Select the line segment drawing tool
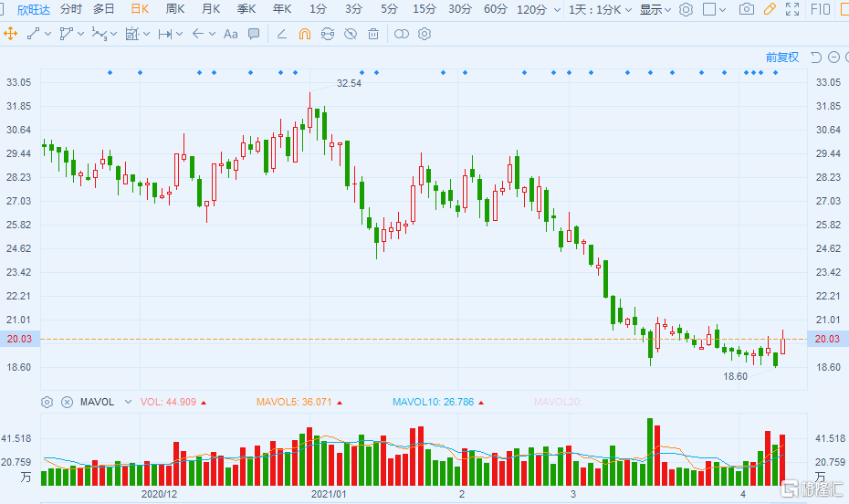The image size is (849, 504). pyautogui.click(x=33, y=34)
